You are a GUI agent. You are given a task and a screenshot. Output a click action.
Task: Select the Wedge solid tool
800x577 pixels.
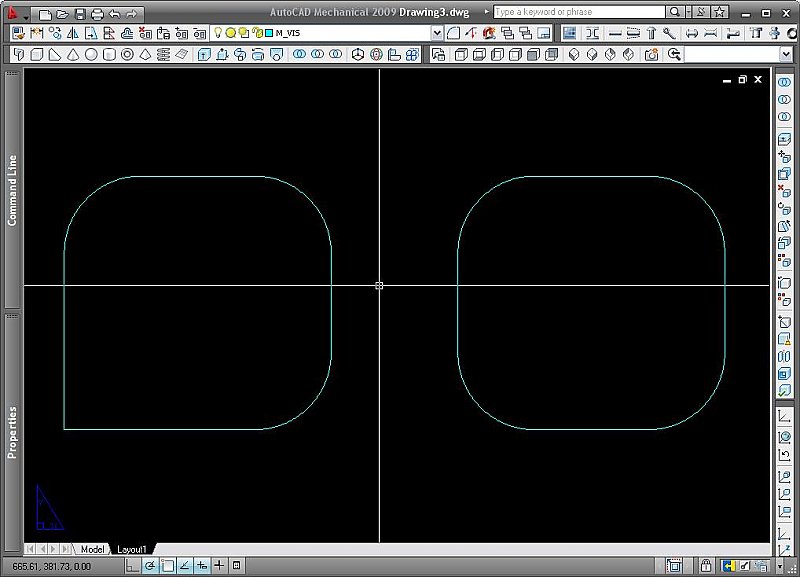tap(55, 54)
